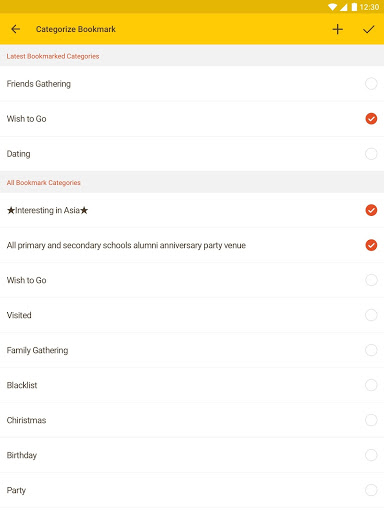Enable the Dating category checkbox
384x512 pixels.
[371, 154]
